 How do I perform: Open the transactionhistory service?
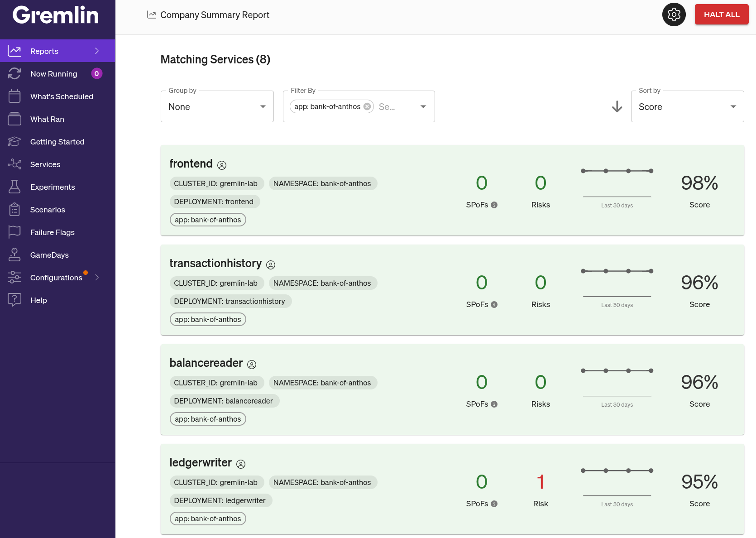click(215, 263)
